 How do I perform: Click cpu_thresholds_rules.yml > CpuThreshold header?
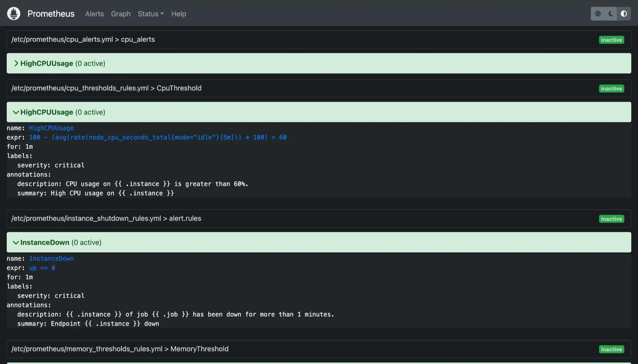coord(319,88)
